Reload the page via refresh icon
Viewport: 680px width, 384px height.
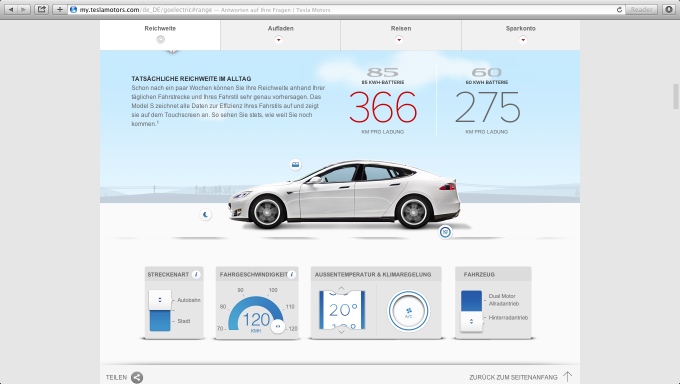(619, 10)
